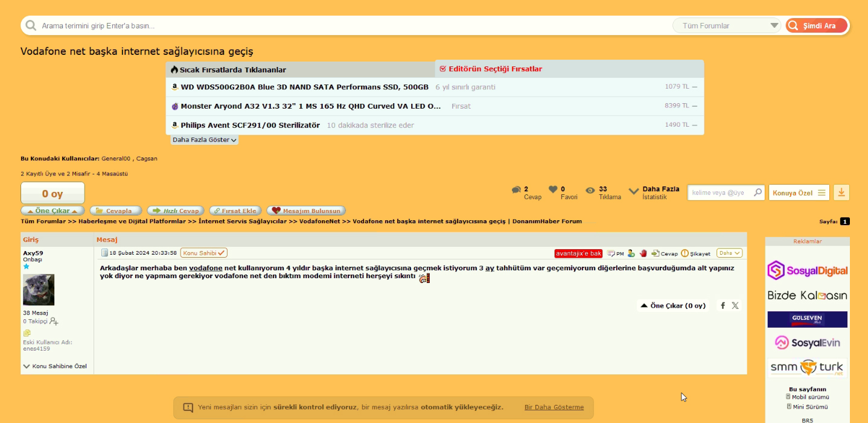Viewport: 868px width, 423px height.
Task: Expand Konu Sahibine Özel section
Action: (x=55, y=366)
